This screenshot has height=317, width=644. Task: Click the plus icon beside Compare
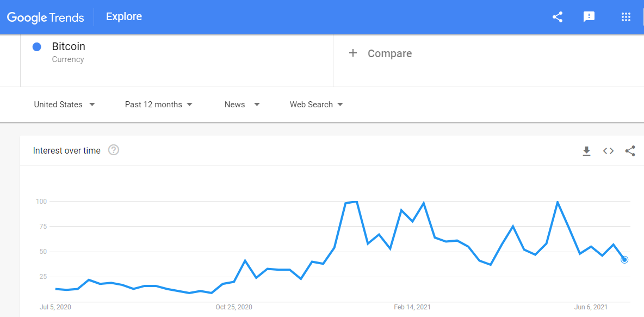coord(353,53)
